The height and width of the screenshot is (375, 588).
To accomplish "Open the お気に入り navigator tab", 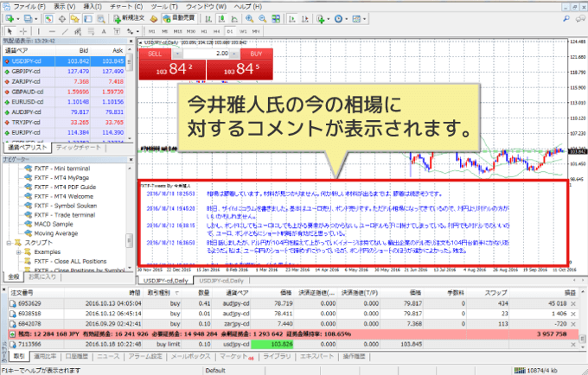I will click(42, 276).
